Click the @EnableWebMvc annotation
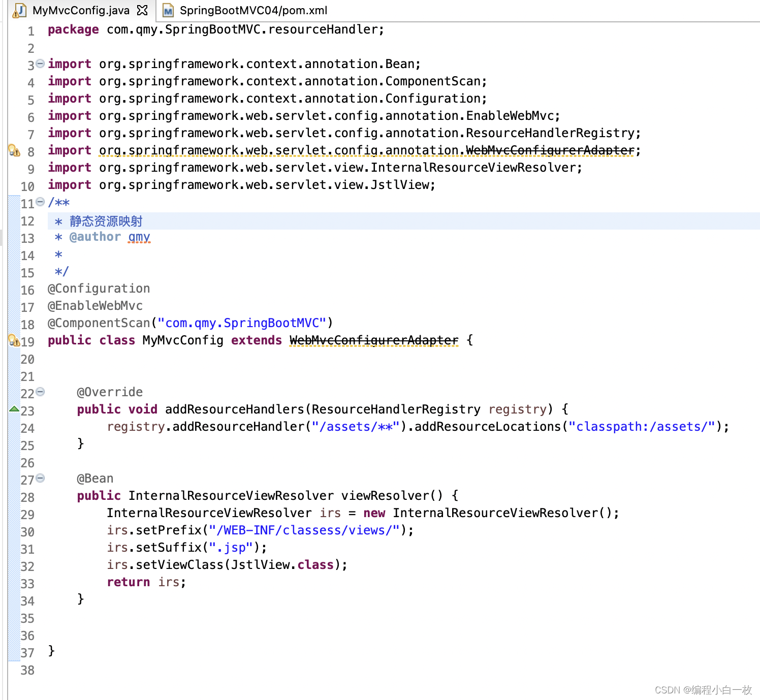This screenshot has width=760, height=700. [95, 306]
